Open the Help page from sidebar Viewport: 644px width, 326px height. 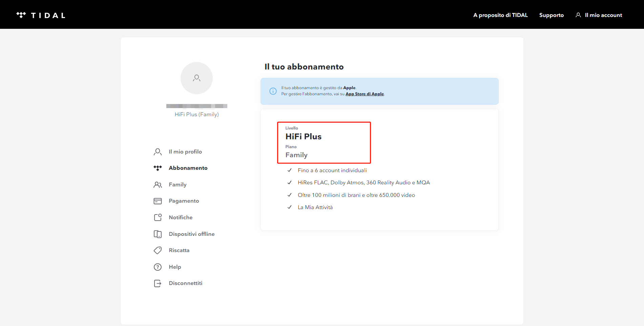(x=175, y=267)
